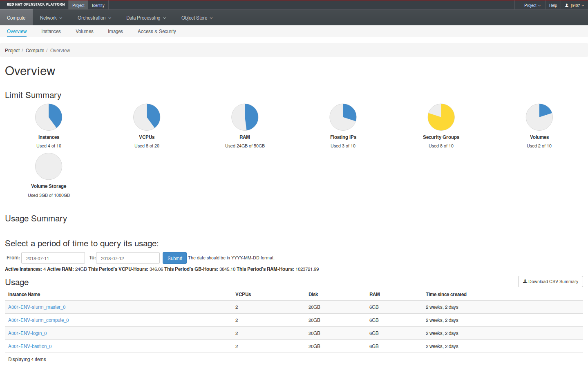Open the Data Processing dropdown
This screenshot has width=588, height=366.
pos(146,18)
